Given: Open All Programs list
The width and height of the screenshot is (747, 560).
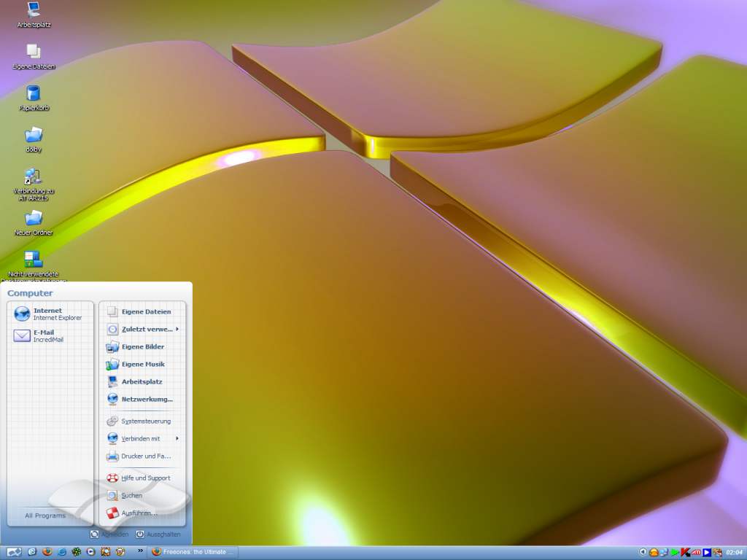Looking at the screenshot, I should coord(45,516).
